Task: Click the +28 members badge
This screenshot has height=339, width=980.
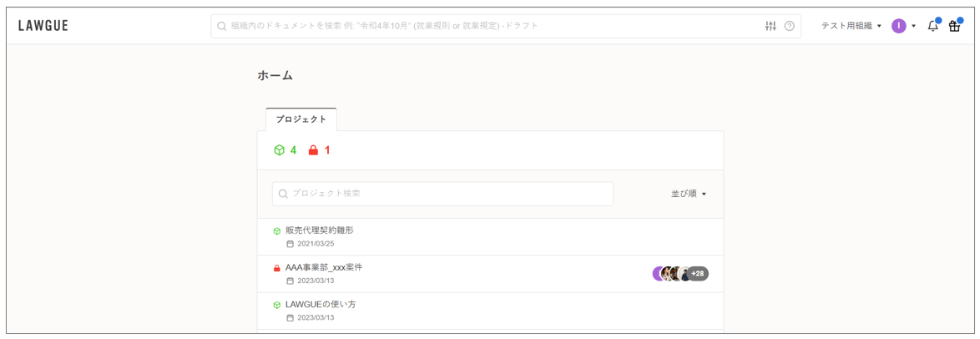Action: click(698, 274)
